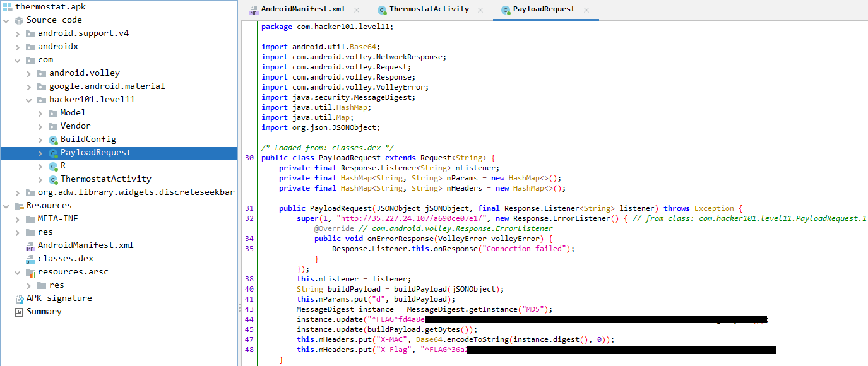The image size is (868, 366).
Task: Expand the Model package node
Action: point(40,113)
